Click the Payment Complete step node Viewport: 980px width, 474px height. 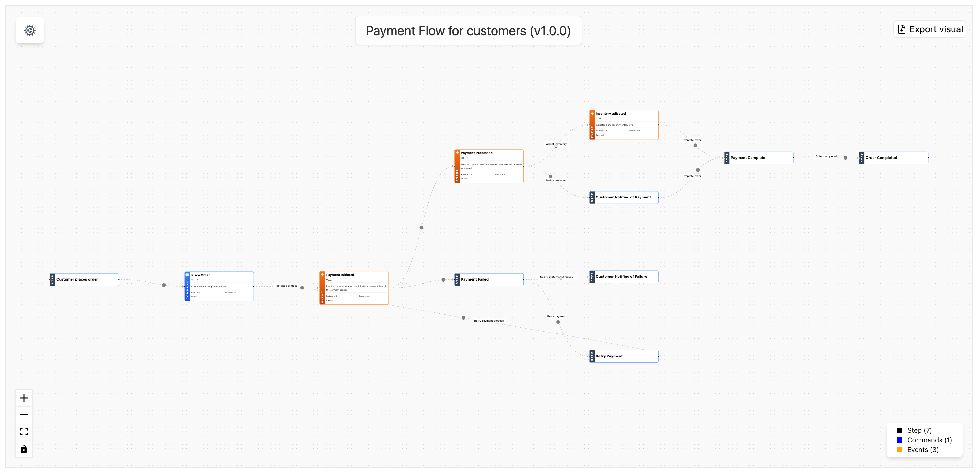(759, 158)
